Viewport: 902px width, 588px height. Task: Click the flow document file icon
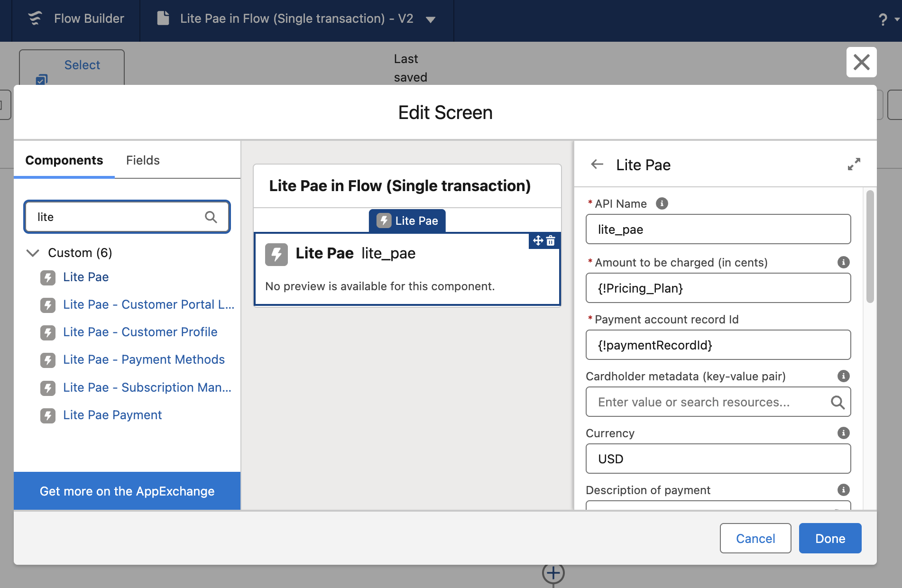coord(163,18)
